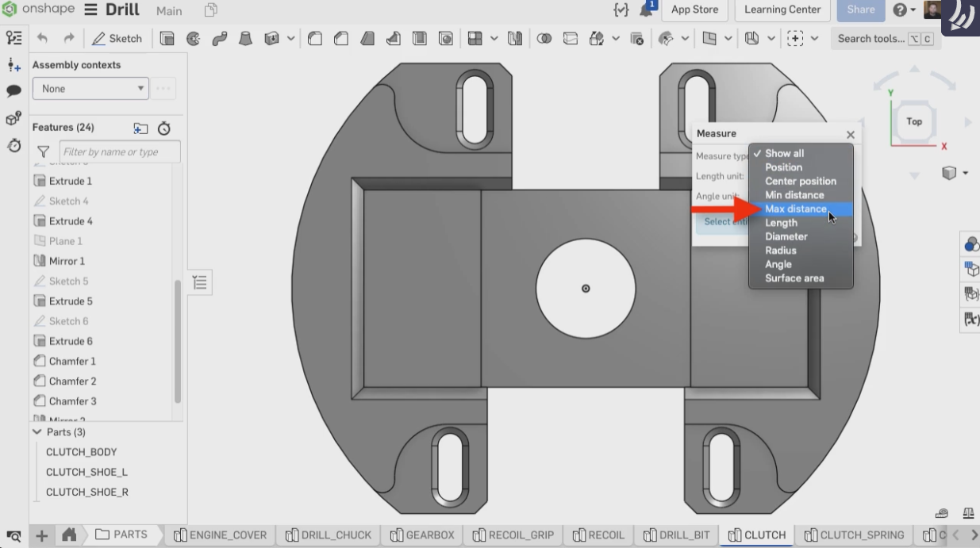The image size is (980, 548).
Task: Choose Diameter in the measure menu
Action: (786, 236)
